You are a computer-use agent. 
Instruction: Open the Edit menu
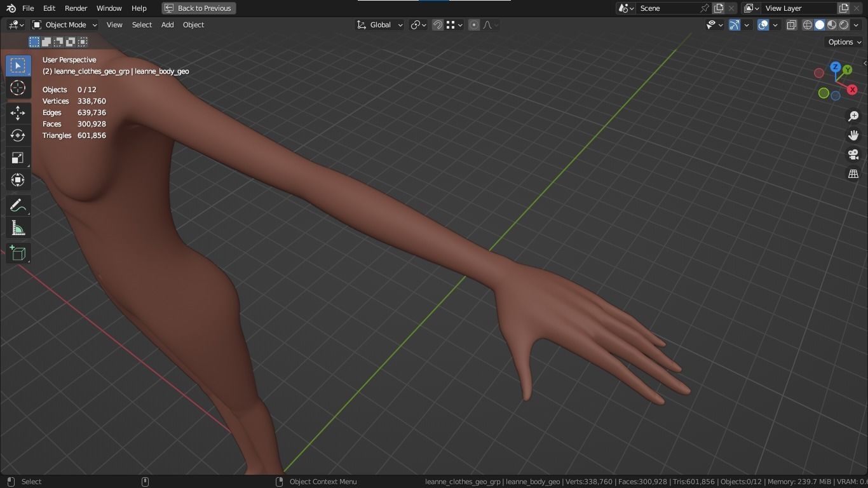(49, 8)
